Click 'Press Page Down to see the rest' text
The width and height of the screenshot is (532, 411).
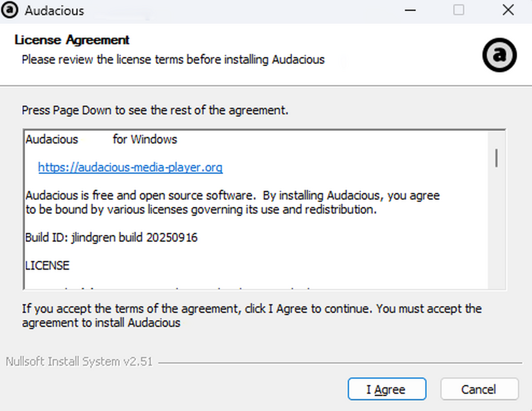[155, 110]
